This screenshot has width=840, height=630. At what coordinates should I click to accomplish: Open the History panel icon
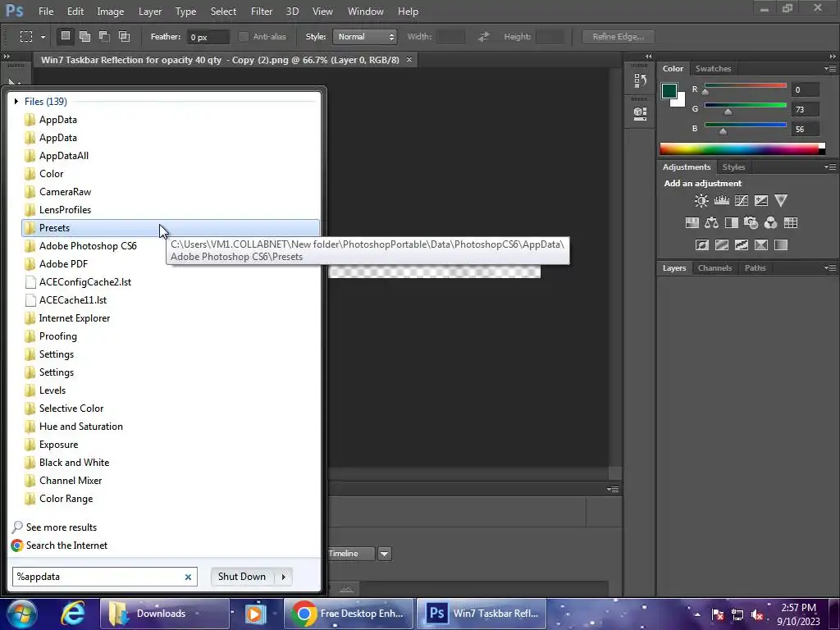coord(640,81)
